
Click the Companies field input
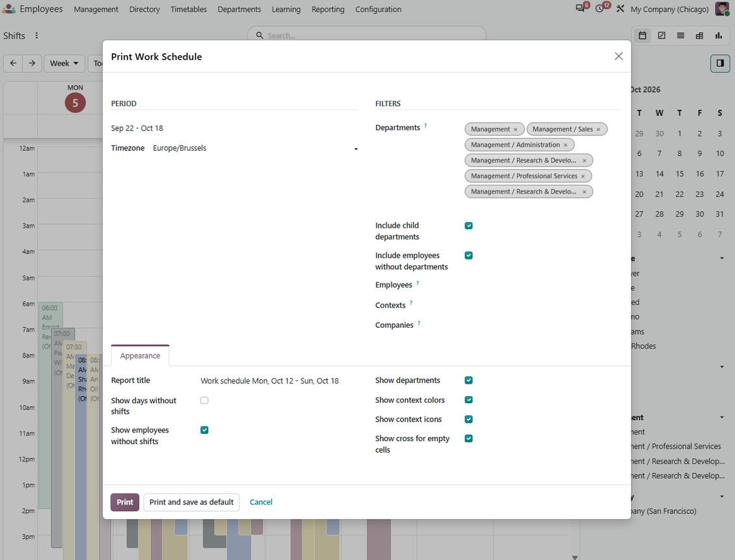click(543, 325)
